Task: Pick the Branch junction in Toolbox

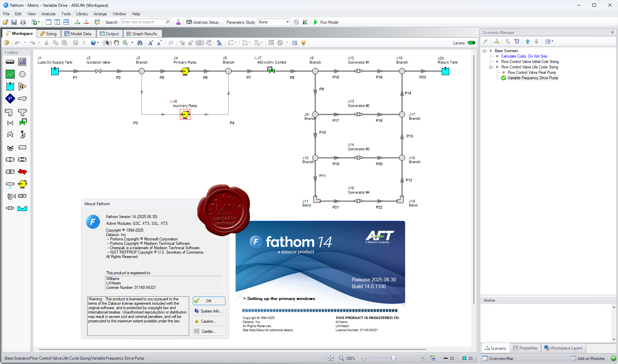Action: 22,74
